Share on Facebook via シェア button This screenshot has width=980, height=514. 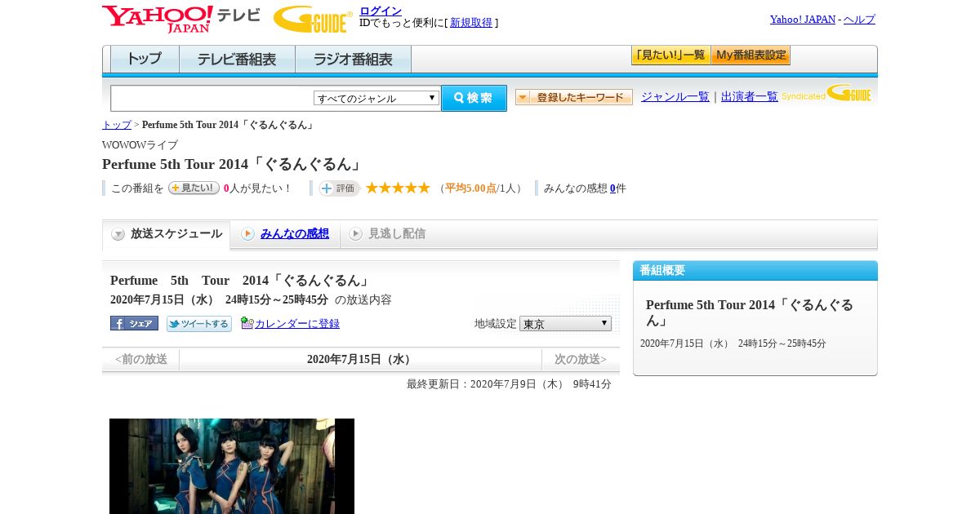pyautogui.click(x=134, y=323)
